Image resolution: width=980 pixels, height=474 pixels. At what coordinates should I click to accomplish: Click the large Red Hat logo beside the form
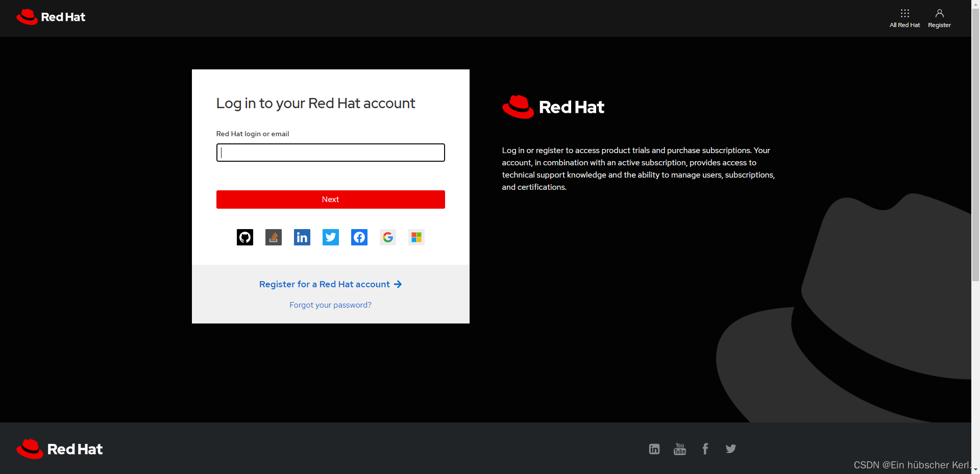[x=553, y=107]
